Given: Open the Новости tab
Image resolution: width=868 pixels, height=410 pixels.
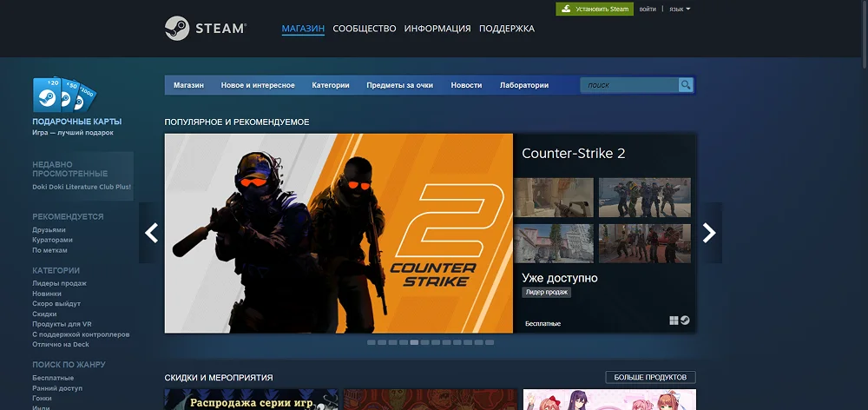Looking at the screenshot, I should 466,85.
